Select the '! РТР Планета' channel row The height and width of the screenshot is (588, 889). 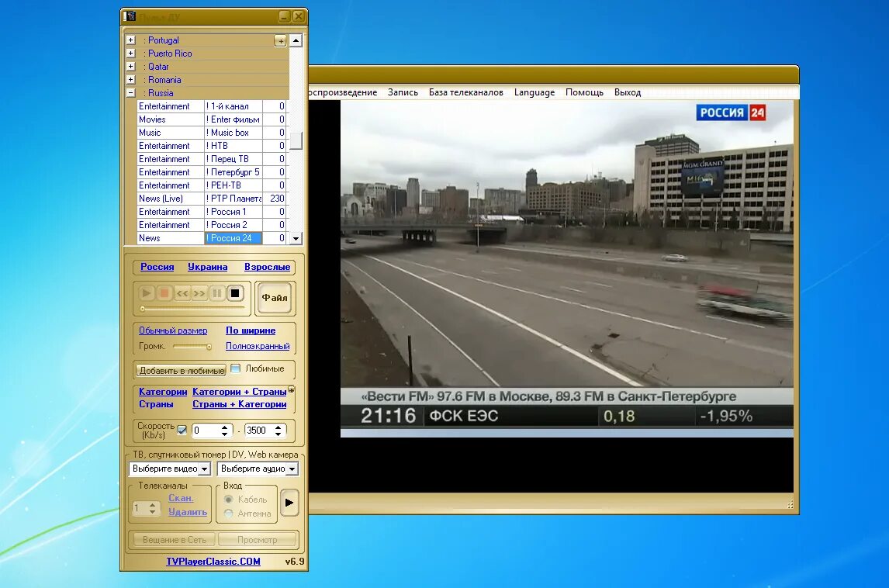pyautogui.click(x=212, y=199)
